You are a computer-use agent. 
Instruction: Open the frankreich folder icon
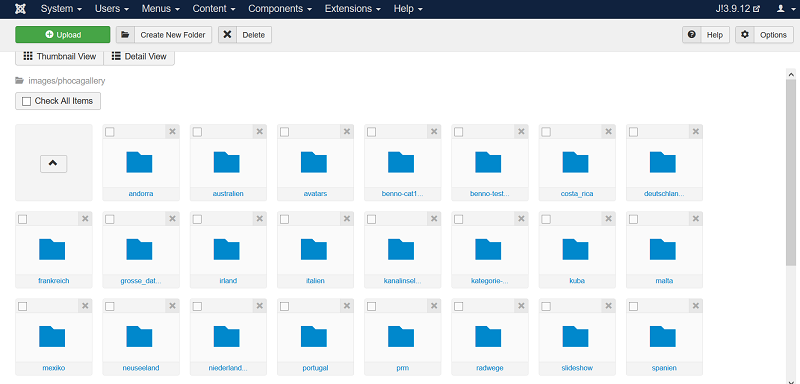click(52, 249)
